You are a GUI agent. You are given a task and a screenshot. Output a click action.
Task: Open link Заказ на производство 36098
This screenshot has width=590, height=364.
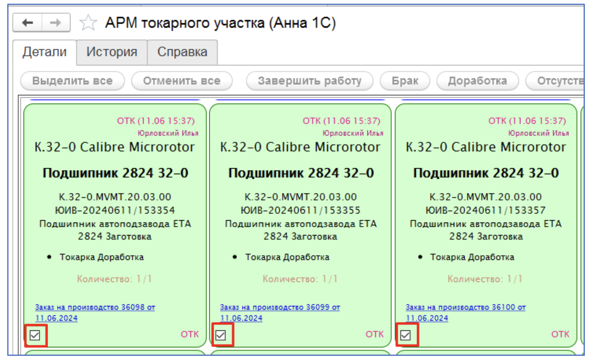coord(94,307)
